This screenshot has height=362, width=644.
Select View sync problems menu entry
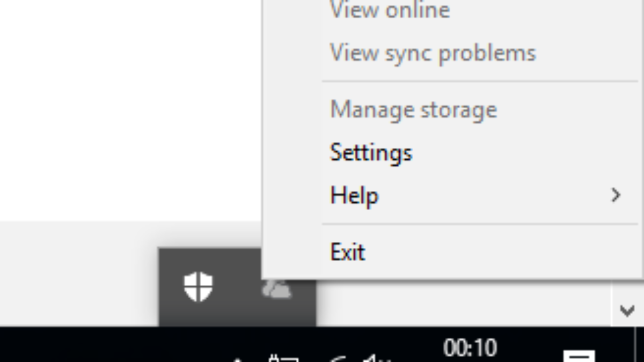433,53
